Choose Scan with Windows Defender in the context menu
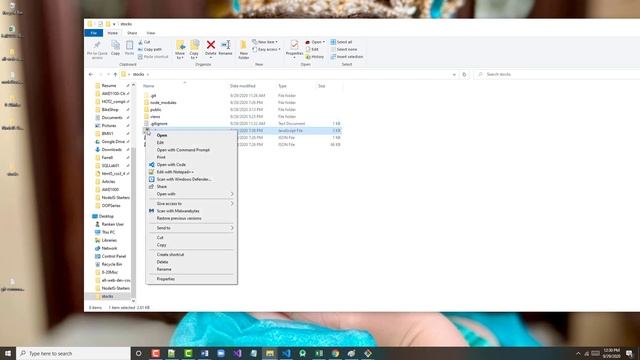Viewport: 640px width, 360px height. click(x=191, y=179)
